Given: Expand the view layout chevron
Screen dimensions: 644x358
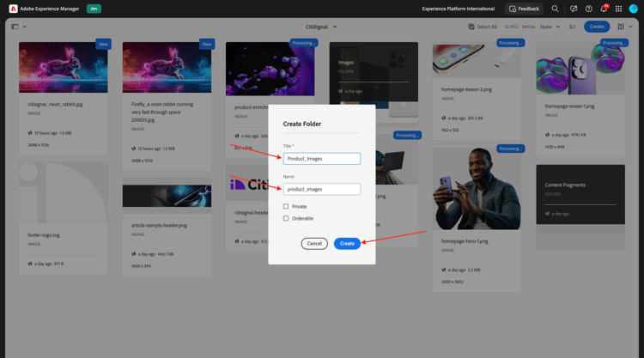Looking at the screenshot, I should pyautogui.click(x=630, y=27).
